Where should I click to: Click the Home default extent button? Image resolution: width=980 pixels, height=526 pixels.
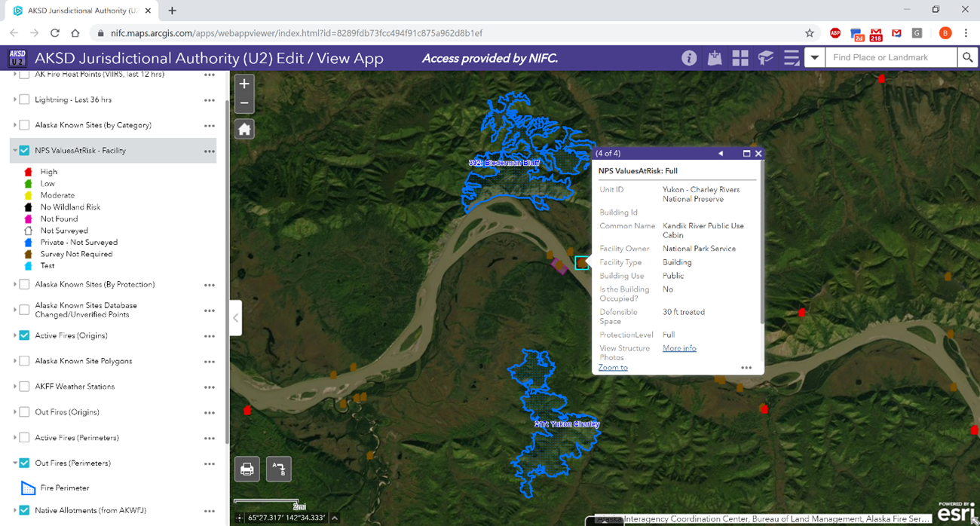click(x=243, y=128)
